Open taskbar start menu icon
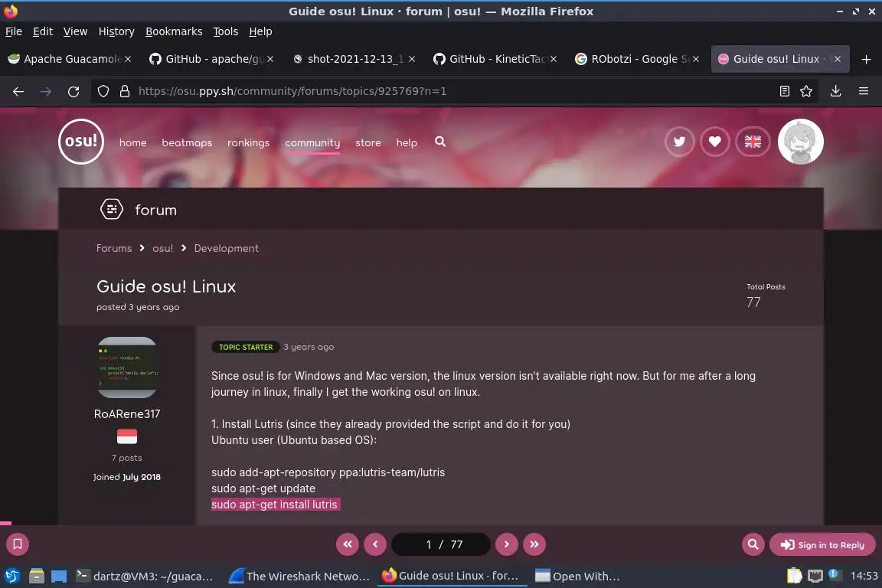The image size is (882, 588). (x=11, y=576)
